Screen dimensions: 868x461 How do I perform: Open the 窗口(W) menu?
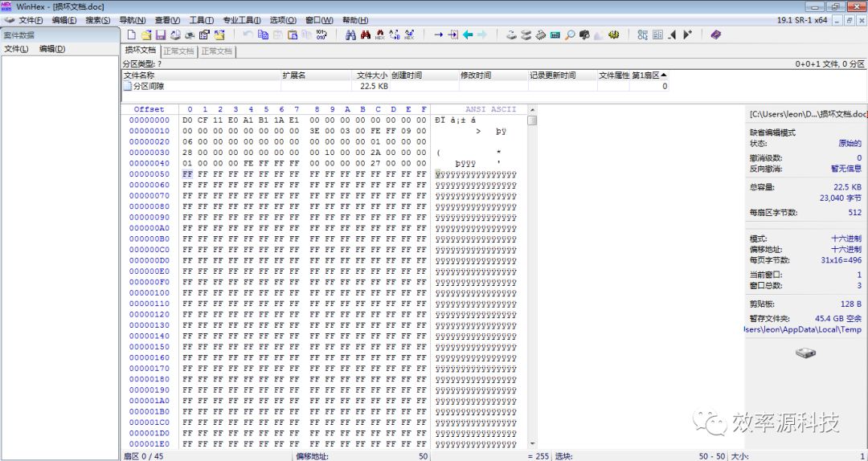319,20
